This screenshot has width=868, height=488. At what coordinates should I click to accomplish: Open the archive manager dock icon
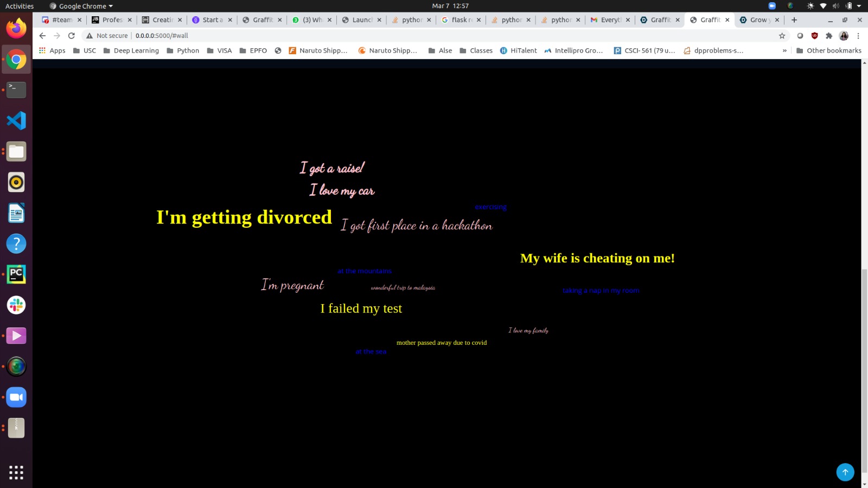click(16, 428)
